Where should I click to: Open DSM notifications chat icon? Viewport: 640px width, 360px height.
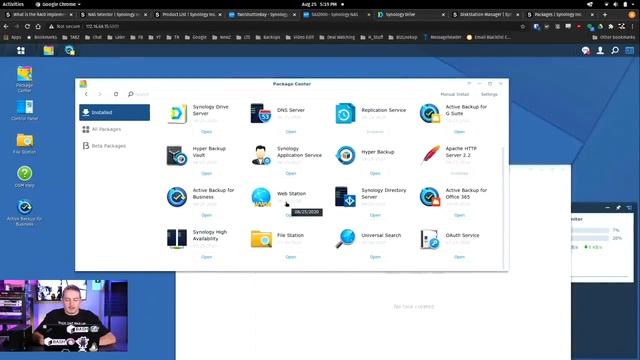pos(586,51)
